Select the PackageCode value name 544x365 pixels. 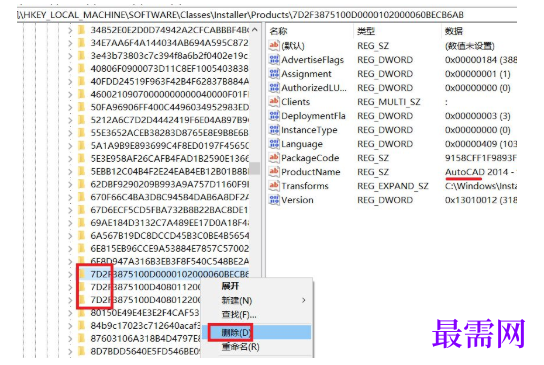tap(310, 158)
